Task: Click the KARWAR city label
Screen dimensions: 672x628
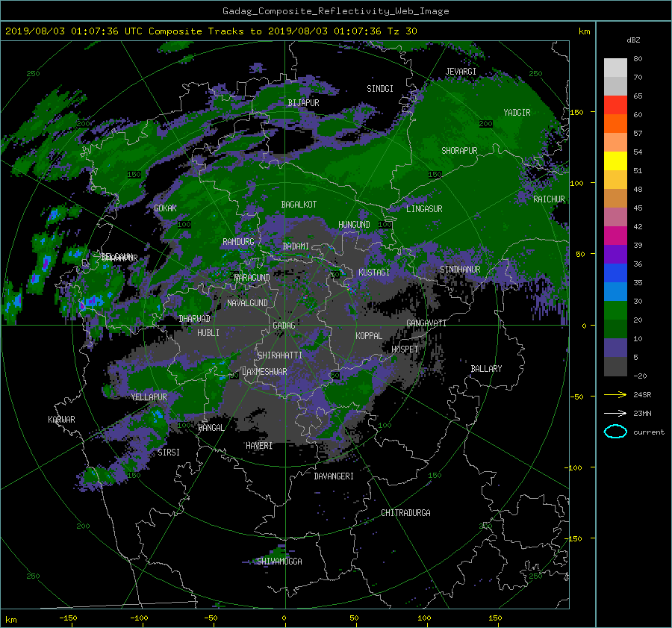Action: pyautogui.click(x=61, y=420)
